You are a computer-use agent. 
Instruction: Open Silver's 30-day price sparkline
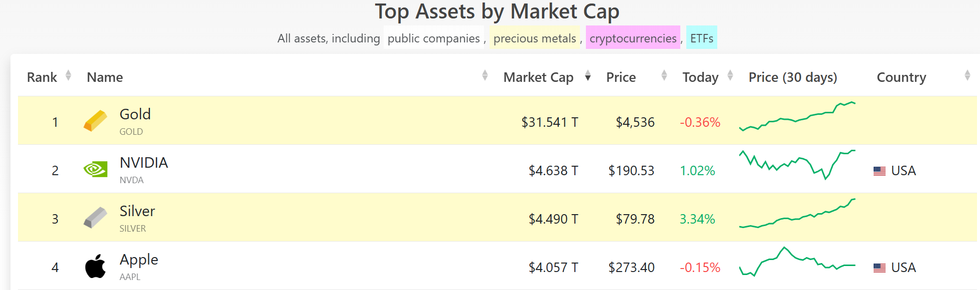[797, 215]
